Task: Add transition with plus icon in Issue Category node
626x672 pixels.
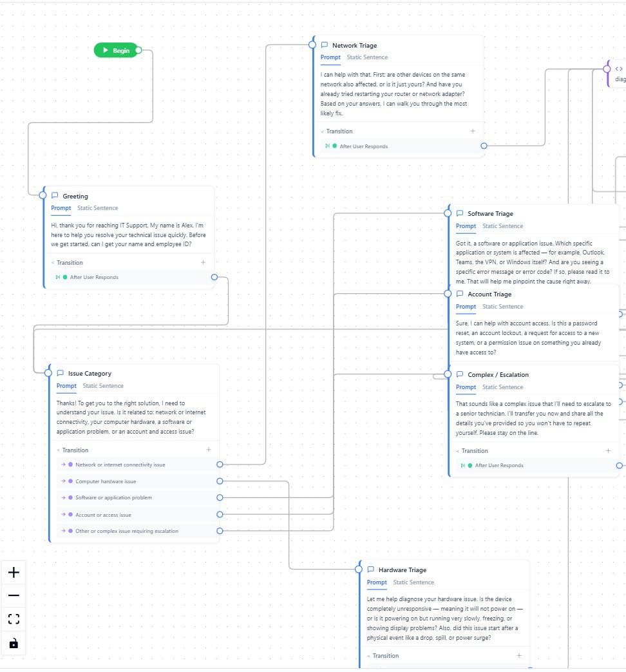Action: 209,450
